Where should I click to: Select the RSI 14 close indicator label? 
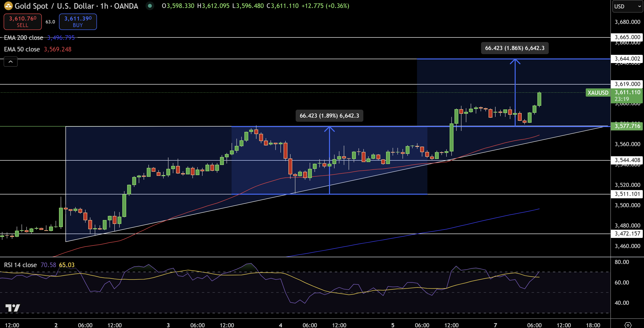(20, 265)
